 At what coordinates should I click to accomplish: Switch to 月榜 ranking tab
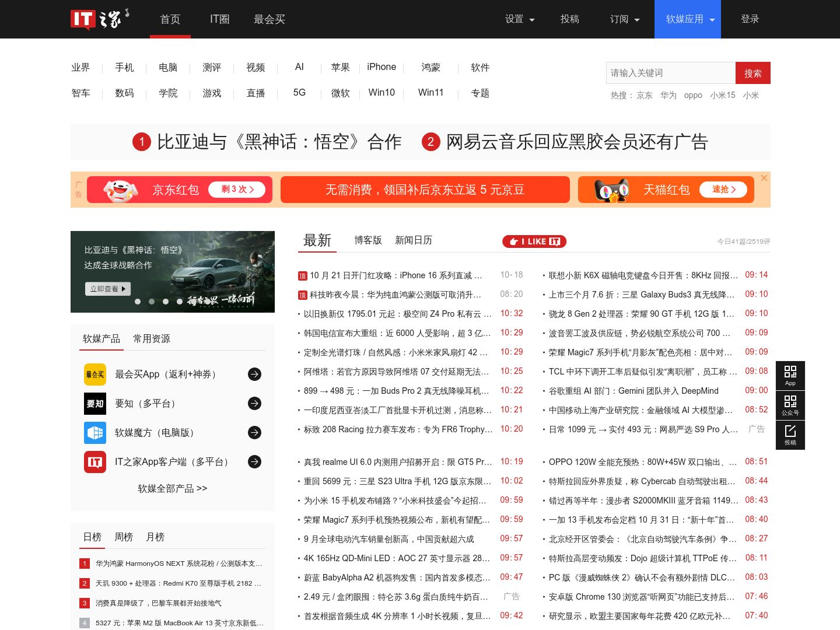[x=155, y=537]
